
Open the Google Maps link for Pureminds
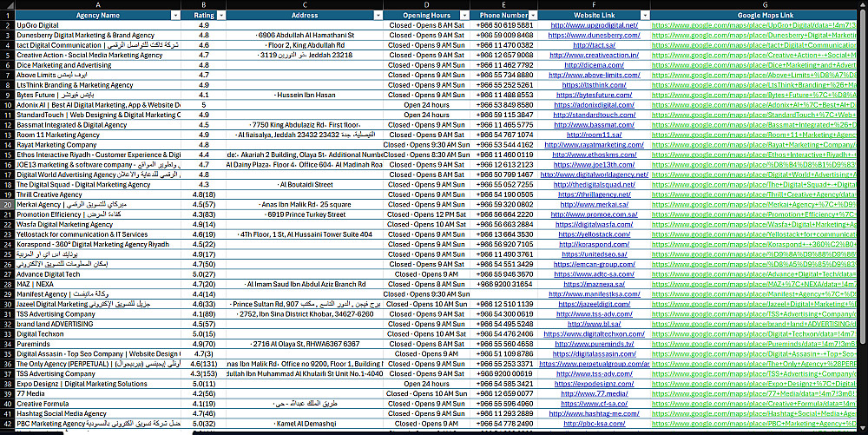(754, 344)
